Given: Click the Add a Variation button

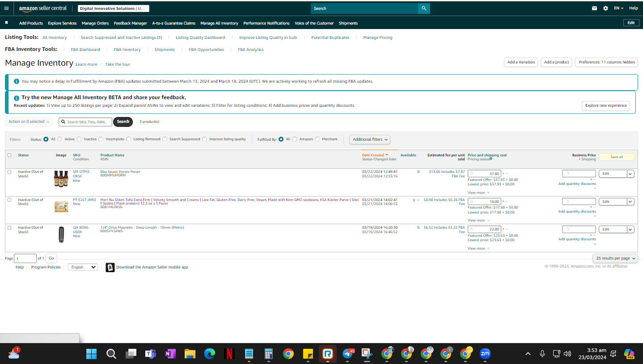Looking at the screenshot, I should coord(521,62).
